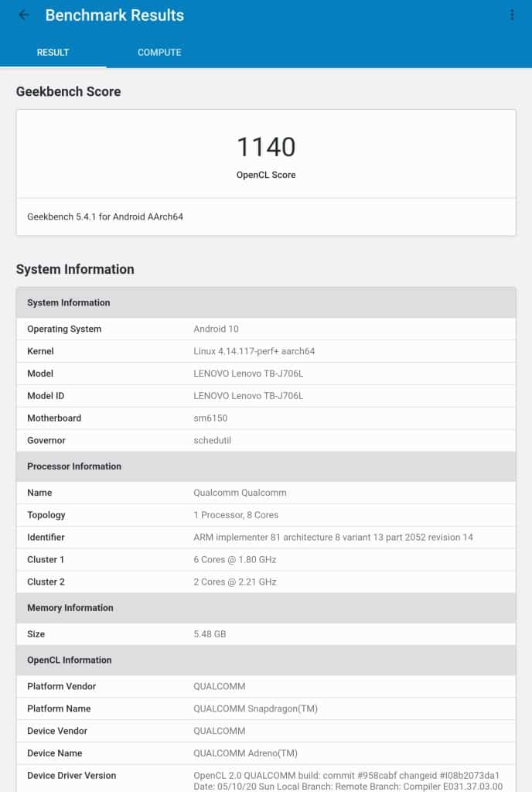
Task: Click Geekbench 5.4.1 for Android AArch64 text
Action: point(105,217)
